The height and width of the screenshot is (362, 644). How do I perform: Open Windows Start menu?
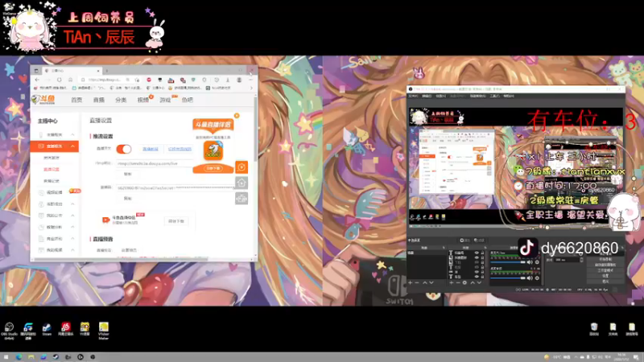click(6, 357)
